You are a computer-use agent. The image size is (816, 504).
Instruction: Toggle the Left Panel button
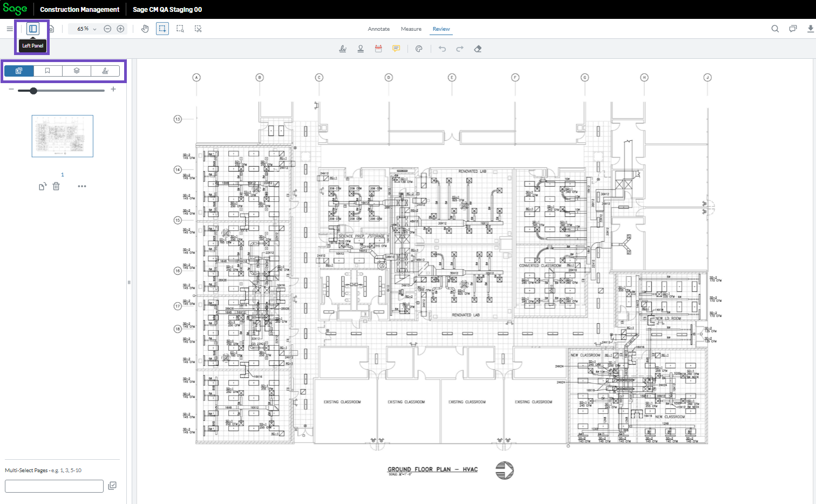(x=33, y=29)
